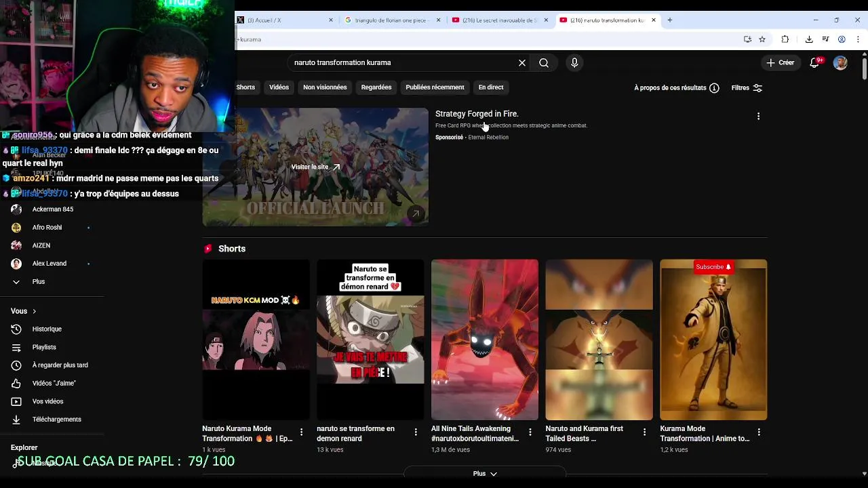The image size is (868, 488).
Task: Expand Shorts shelf with Plus button
Action: 485,474
